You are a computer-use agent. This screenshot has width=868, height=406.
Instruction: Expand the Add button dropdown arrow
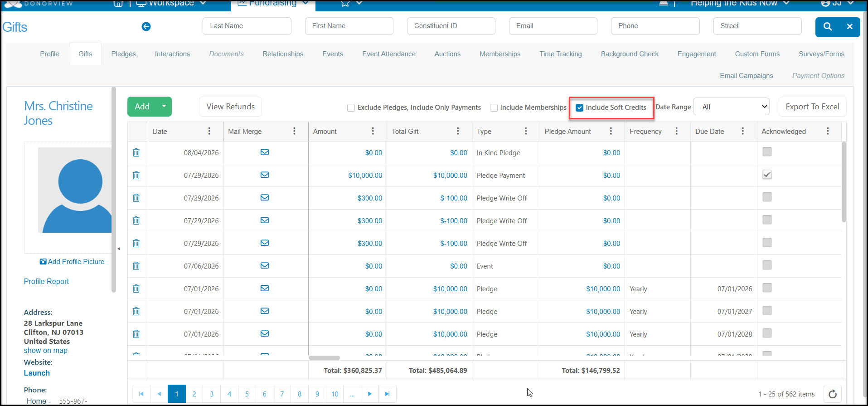pos(164,107)
